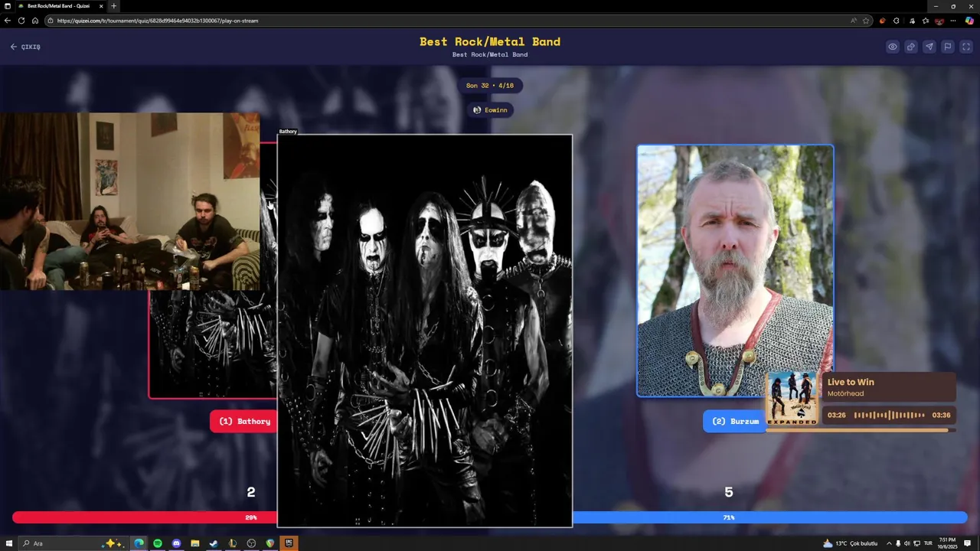This screenshot has width=980, height=551.
Task: Click the Edge icon on taskbar
Action: coord(139,543)
